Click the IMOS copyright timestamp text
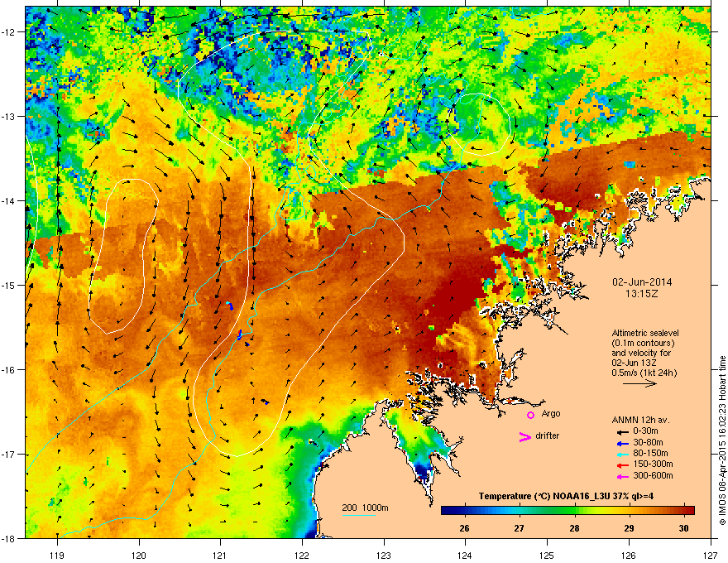The height and width of the screenshot is (563, 728). [x=722, y=440]
